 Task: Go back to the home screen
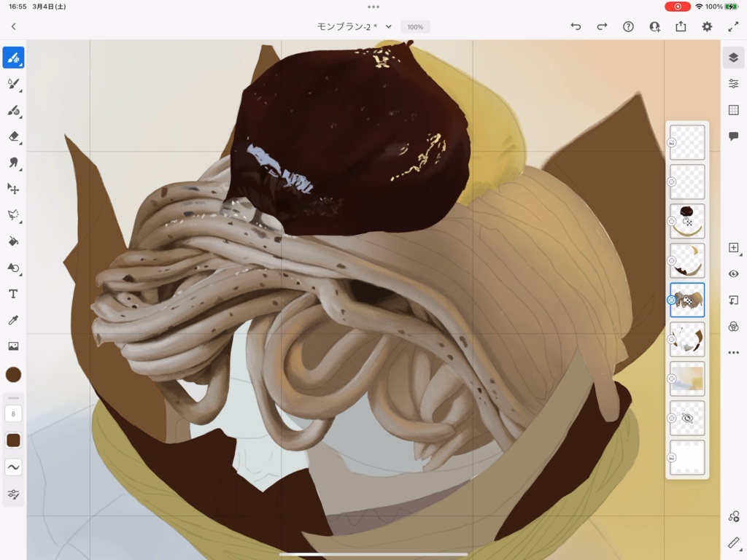click(x=13, y=27)
